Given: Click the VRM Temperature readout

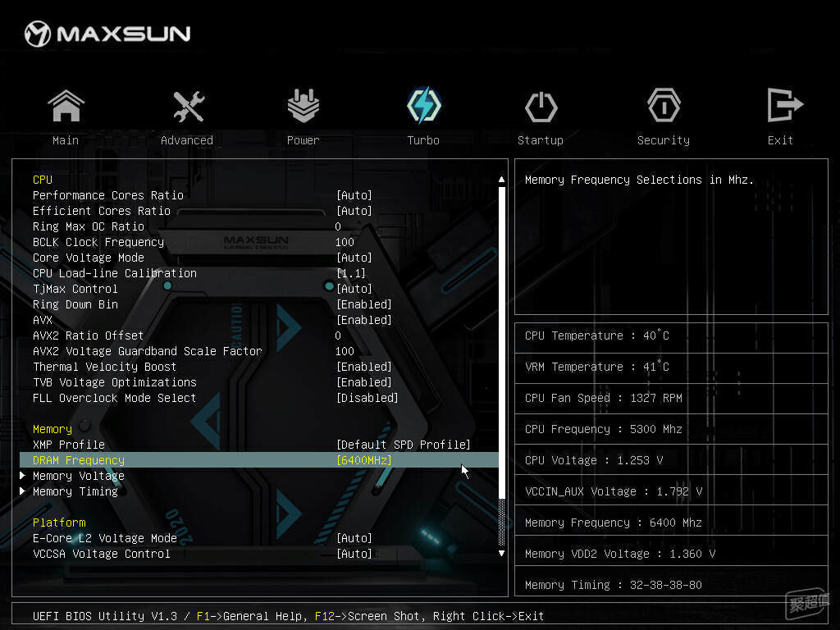Looking at the screenshot, I should coord(597,367).
